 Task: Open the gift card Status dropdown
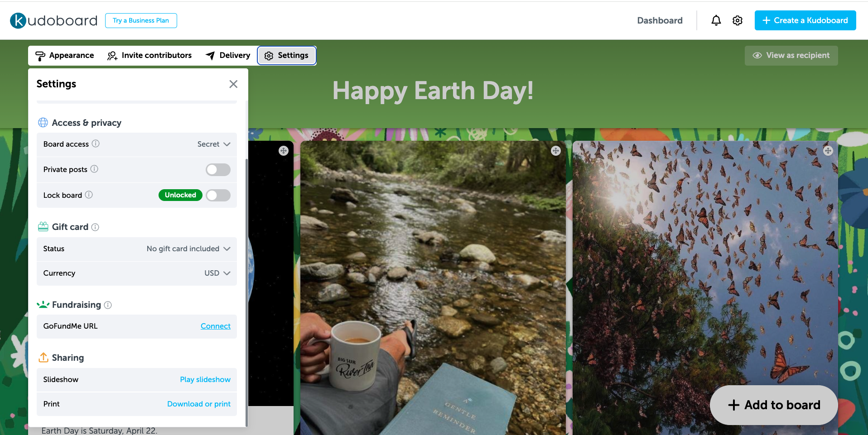(188, 249)
